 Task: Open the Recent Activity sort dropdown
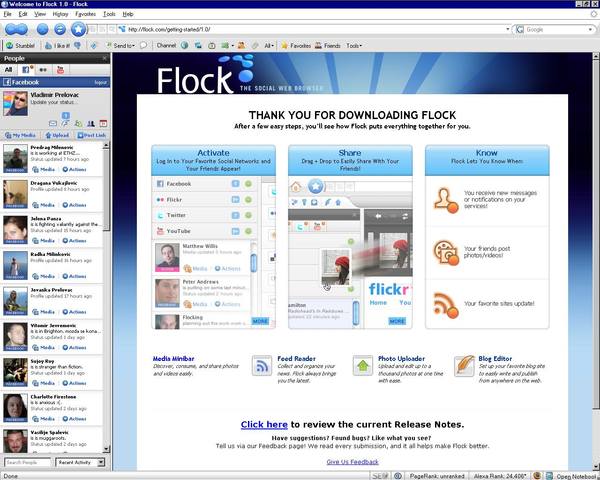pyautogui.click(x=80, y=462)
